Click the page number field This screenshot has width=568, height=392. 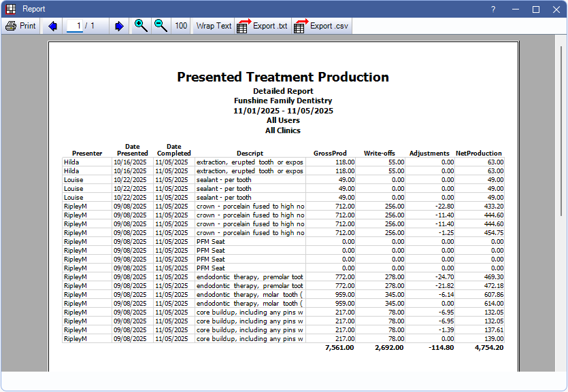click(79, 26)
